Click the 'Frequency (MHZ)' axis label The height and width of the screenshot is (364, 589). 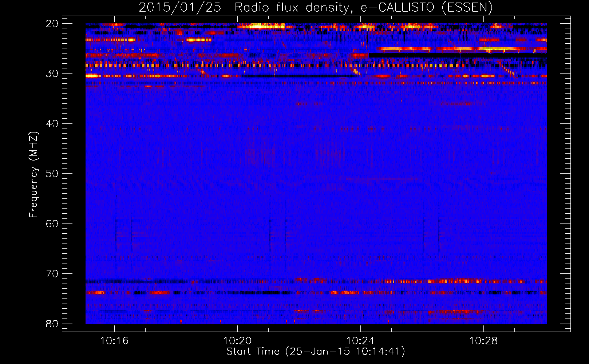coord(33,175)
